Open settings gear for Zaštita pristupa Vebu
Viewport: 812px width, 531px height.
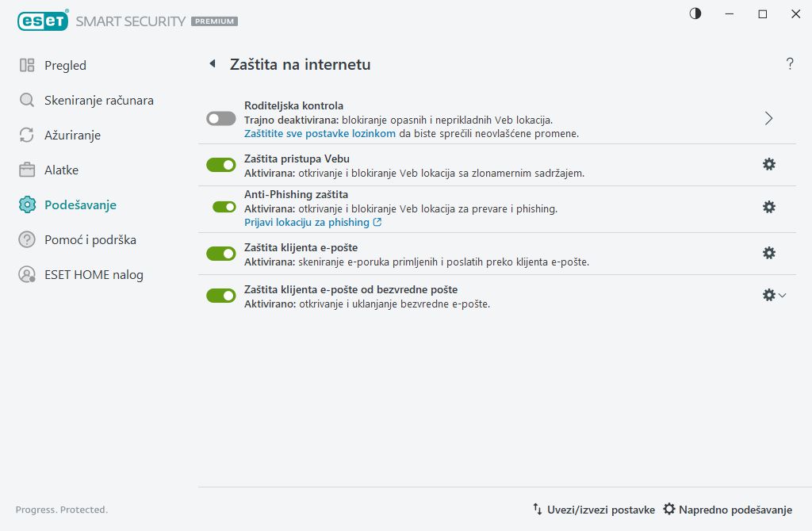coord(768,165)
